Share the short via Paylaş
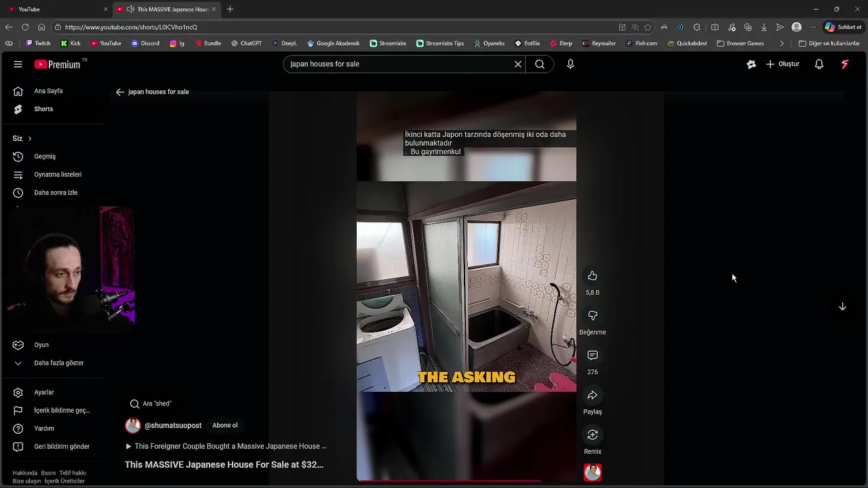 coord(593,395)
